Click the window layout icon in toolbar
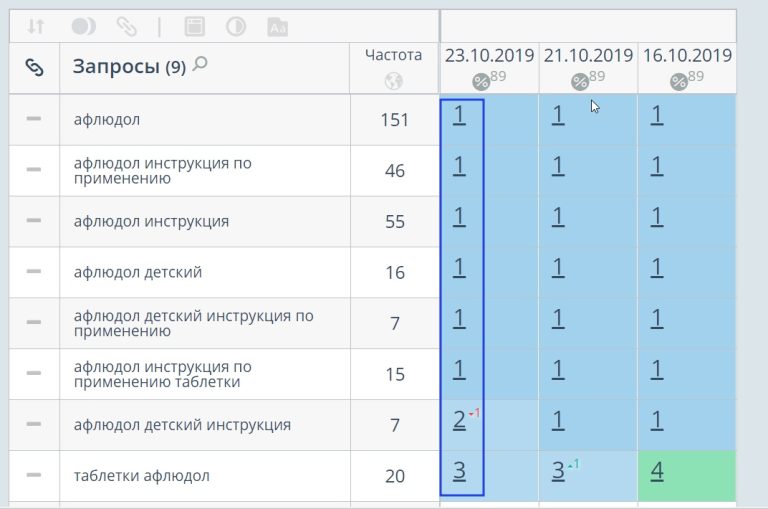This screenshot has height=509, width=768. tap(195, 27)
